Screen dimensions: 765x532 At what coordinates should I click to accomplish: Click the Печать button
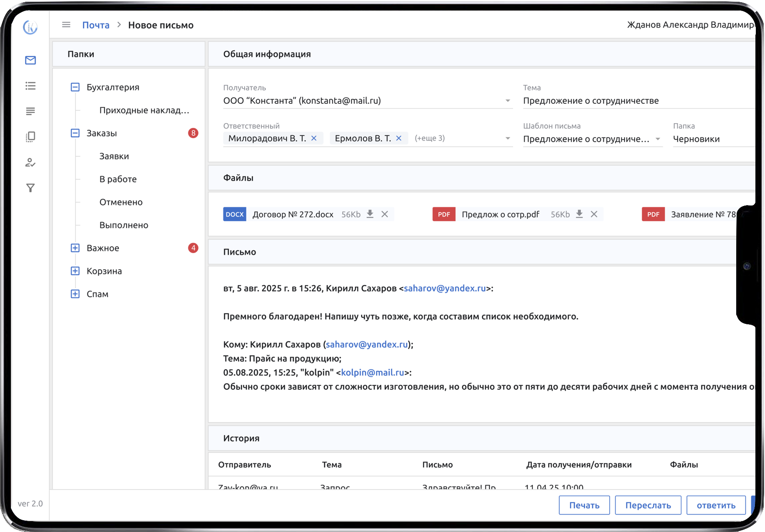click(584, 505)
